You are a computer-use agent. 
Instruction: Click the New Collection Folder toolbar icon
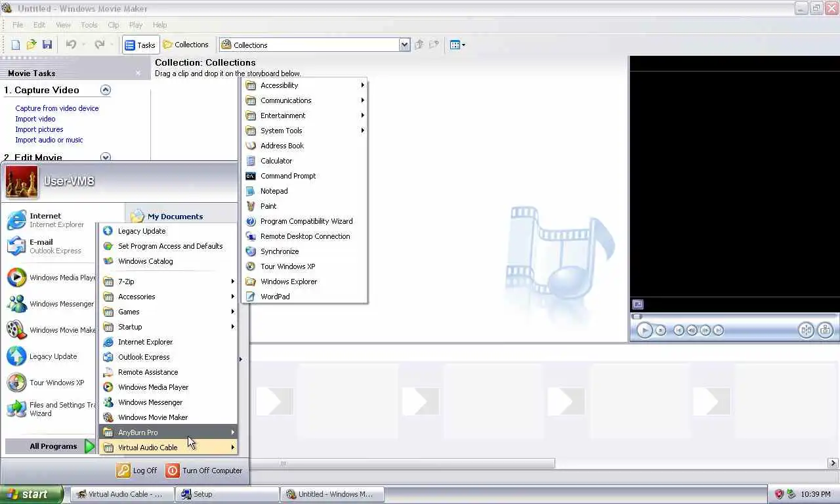click(434, 45)
